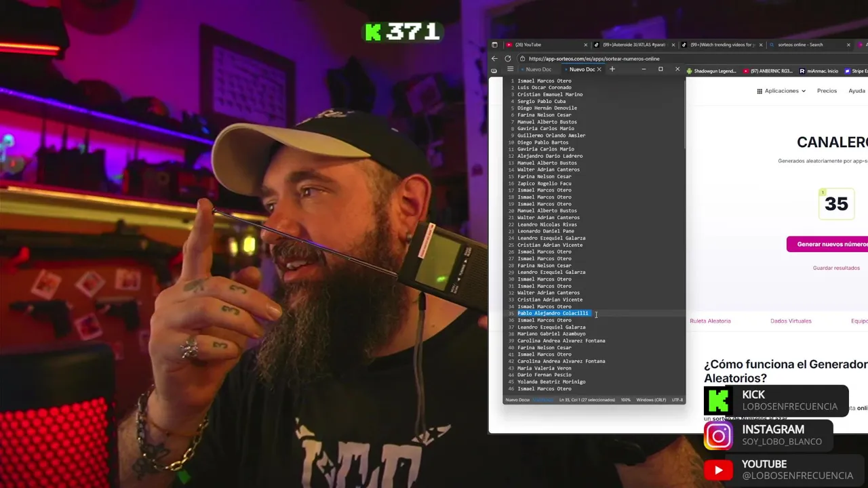This screenshot has height=488, width=868.
Task: Click line 8 Gaviria Carlos Mario
Action: click(546, 128)
